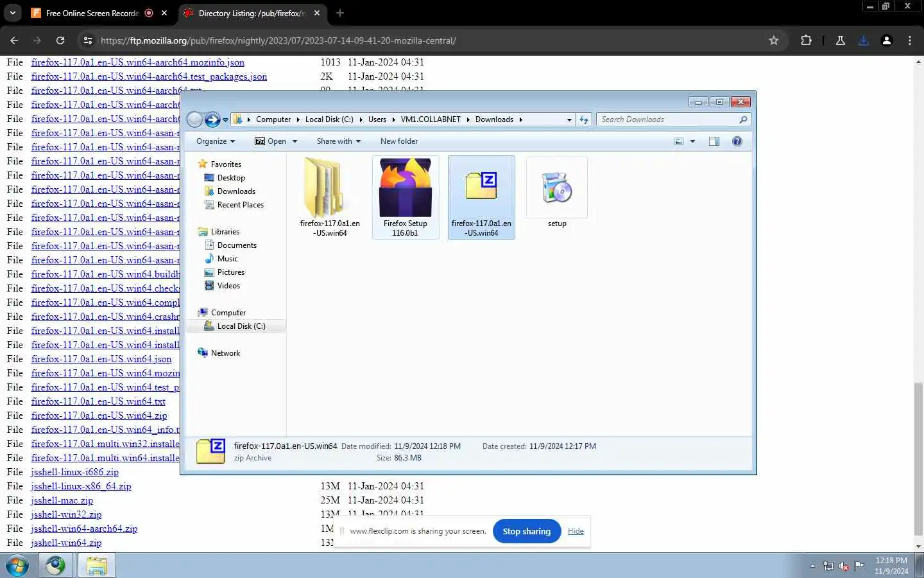Open jsshell-linux-i686.zip link
This screenshot has width=924, height=578.
(75, 472)
